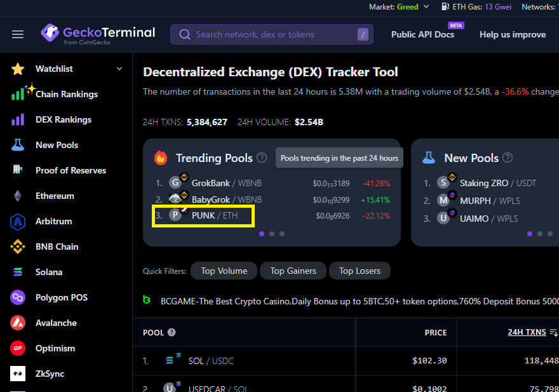
Task: Apply the Top Gainers quick filter
Action: point(293,271)
